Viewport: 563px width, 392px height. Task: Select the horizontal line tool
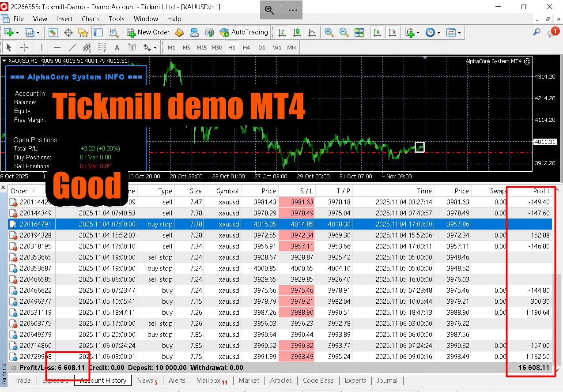tap(57, 48)
